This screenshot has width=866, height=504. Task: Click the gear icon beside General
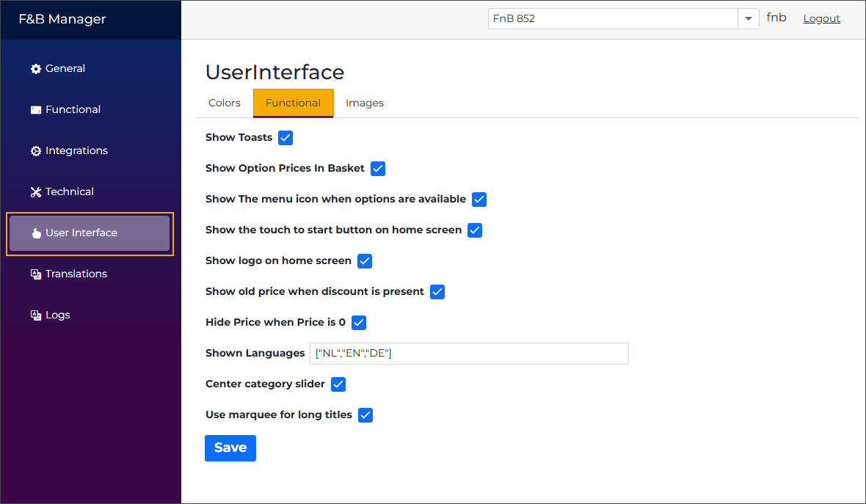point(35,68)
